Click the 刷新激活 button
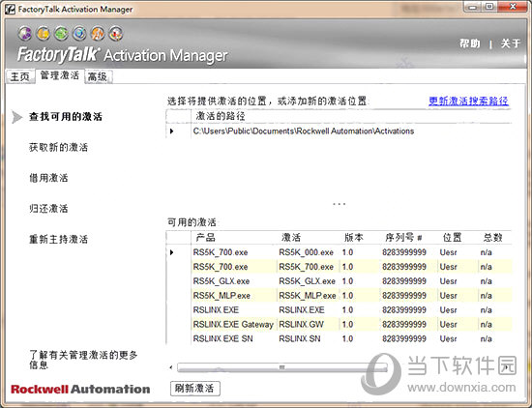Image resolution: width=532 pixels, height=408 pixels. click(195, 389)
